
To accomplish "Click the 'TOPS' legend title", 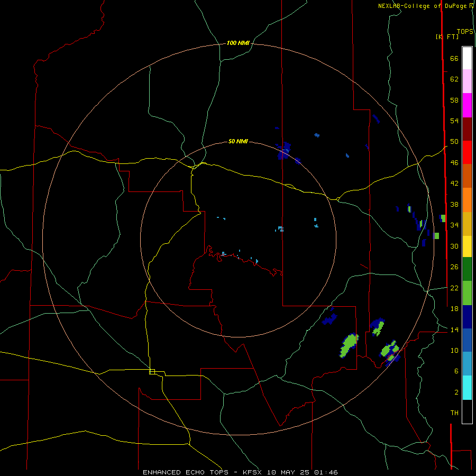I will (x=465, y=32).
